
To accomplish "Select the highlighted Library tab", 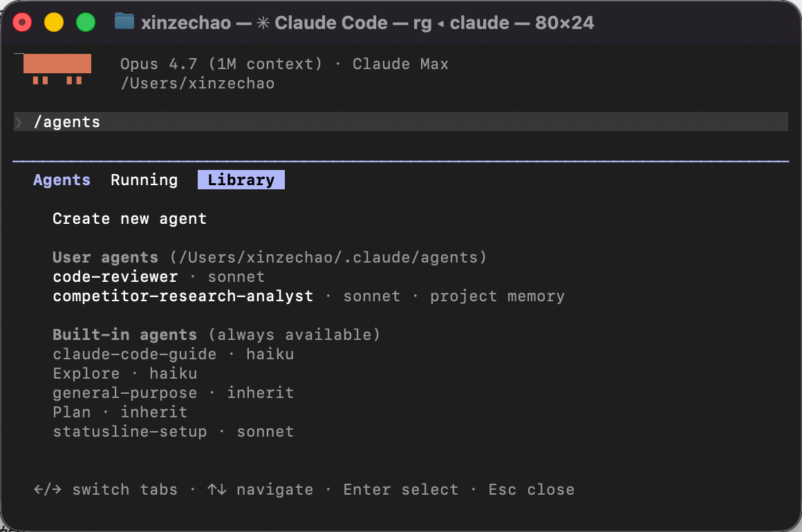I will tap(241, 180).
